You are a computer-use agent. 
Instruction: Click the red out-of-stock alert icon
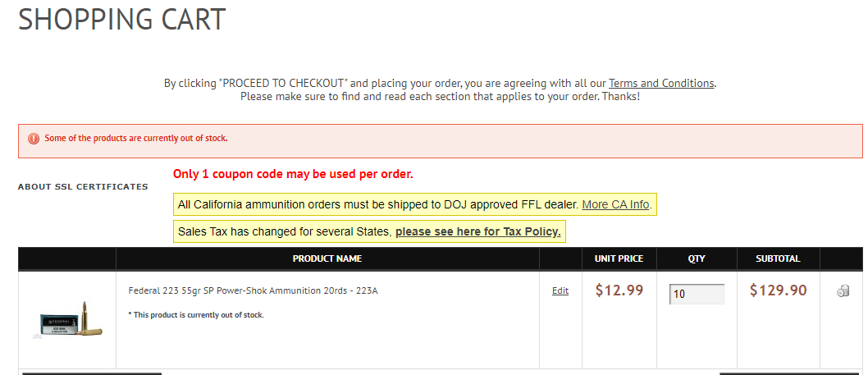34,139
